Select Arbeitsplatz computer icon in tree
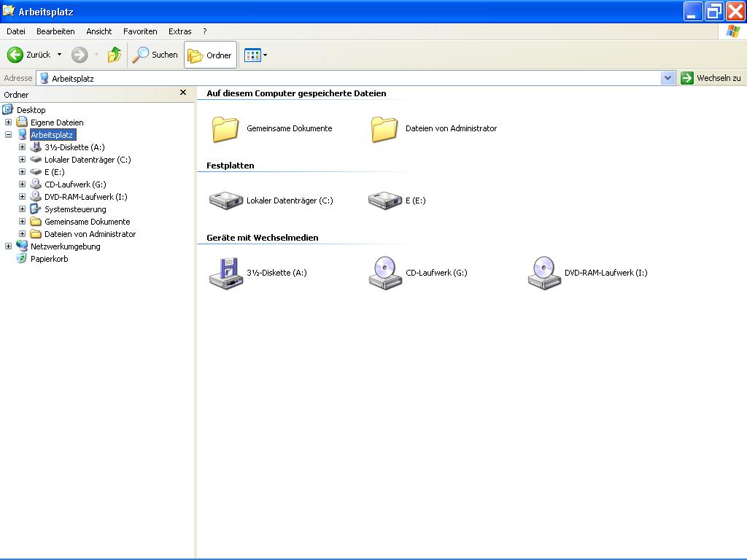Screen dimensions: 747x560 pyautogui.click(x=22, y=134)
